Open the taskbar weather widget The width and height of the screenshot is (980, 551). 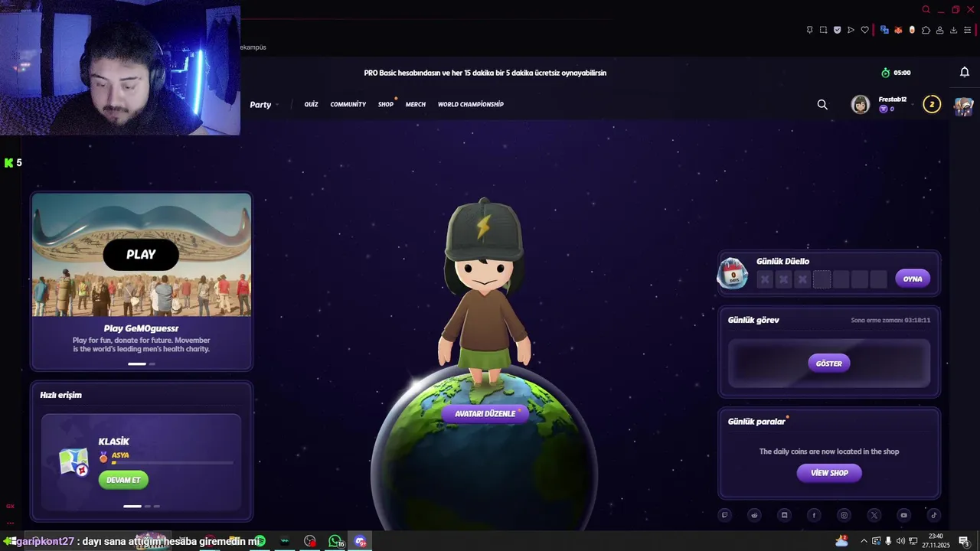point(841,541)
